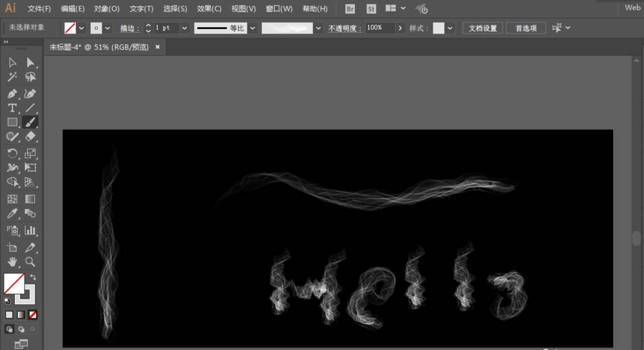Select the Selection tool arrow

tap(12, 62)
